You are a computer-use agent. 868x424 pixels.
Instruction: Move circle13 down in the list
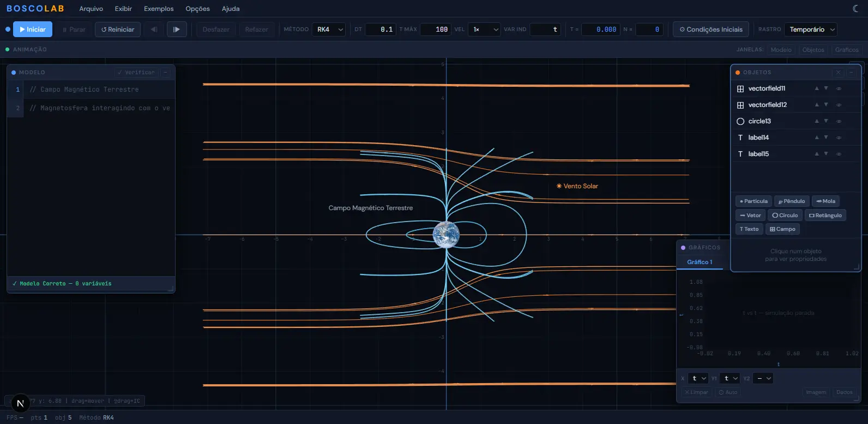click(x=826, y=121)
